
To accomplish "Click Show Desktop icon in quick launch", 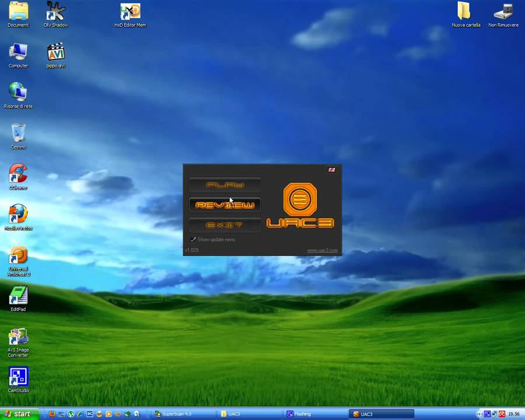I will click(62, 414).
